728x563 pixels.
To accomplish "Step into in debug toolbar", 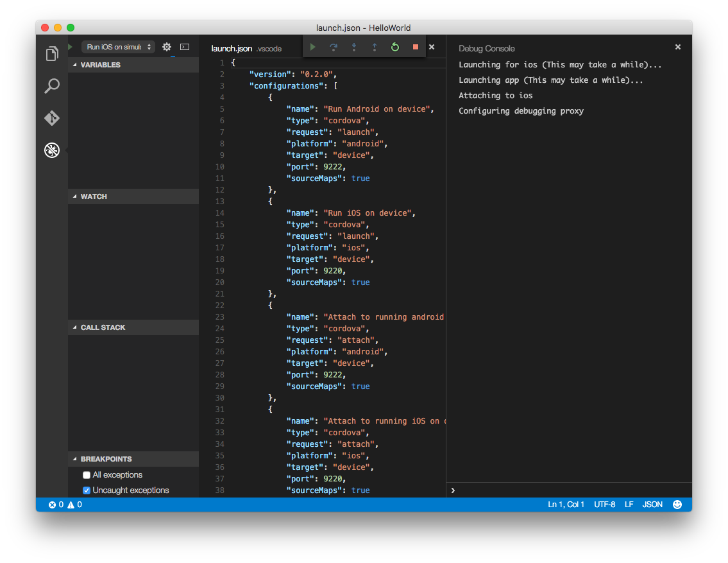I will click(354, 47).
